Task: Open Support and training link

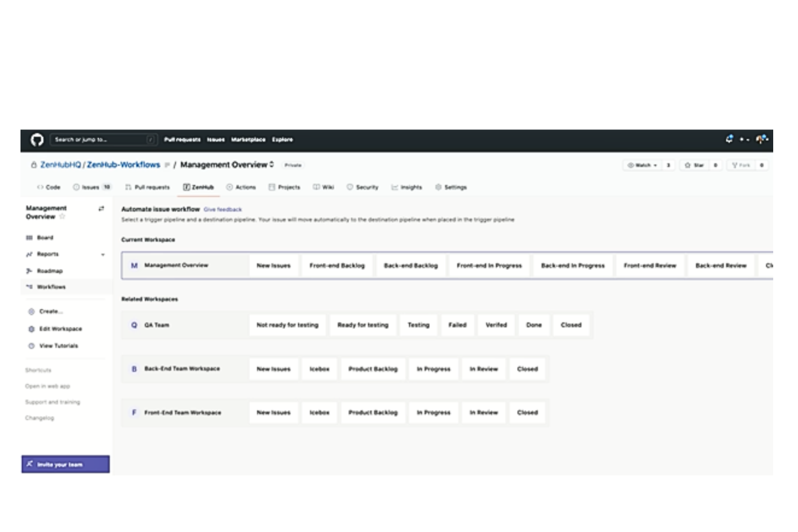Action: [x=52, y=402]
